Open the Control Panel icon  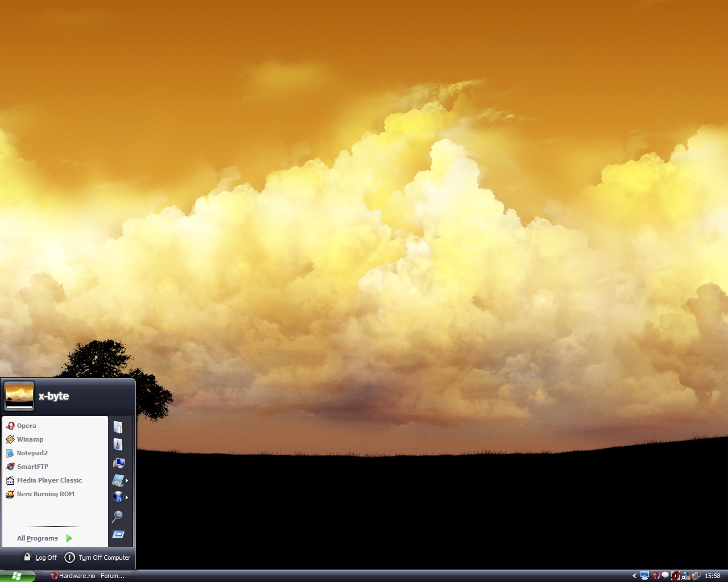(118, 480)
